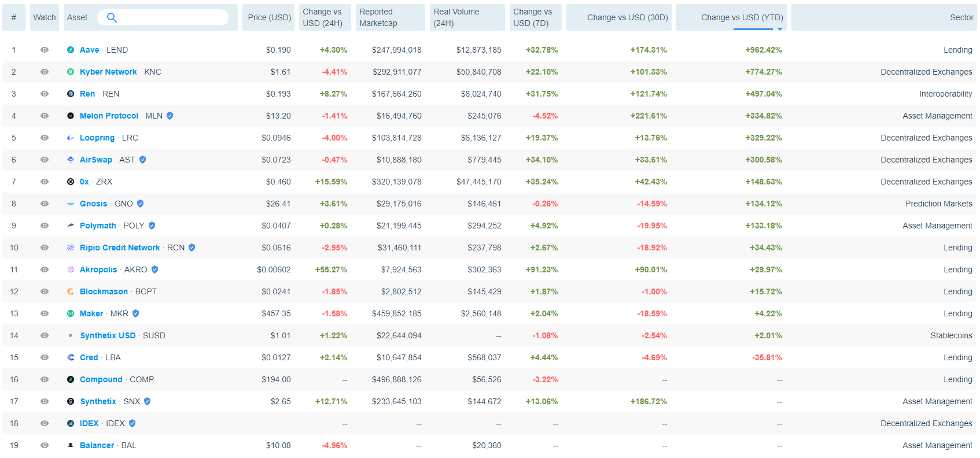Click the Kyber Network logo icon
This screenshot has width=980, height=458.
point(71,72)
